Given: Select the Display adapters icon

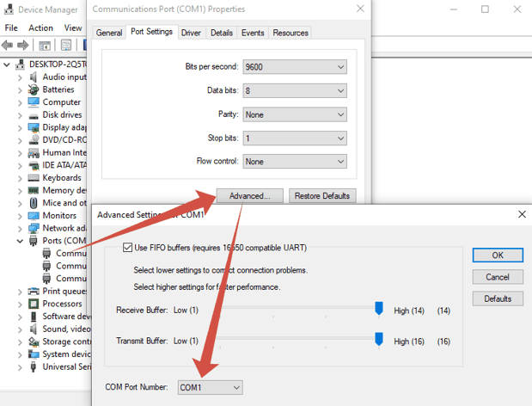Looking at the screenshot, I should 34,127.
